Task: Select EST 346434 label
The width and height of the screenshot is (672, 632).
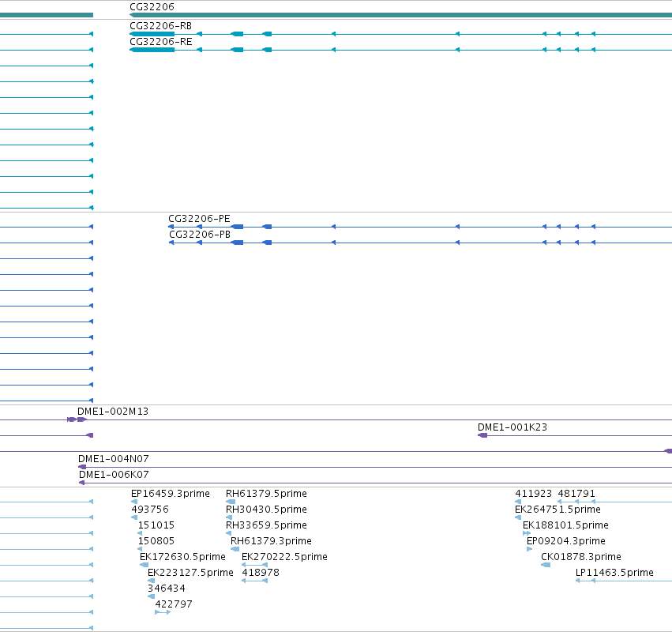Action: pyautogui.click(x=167, y=589)
